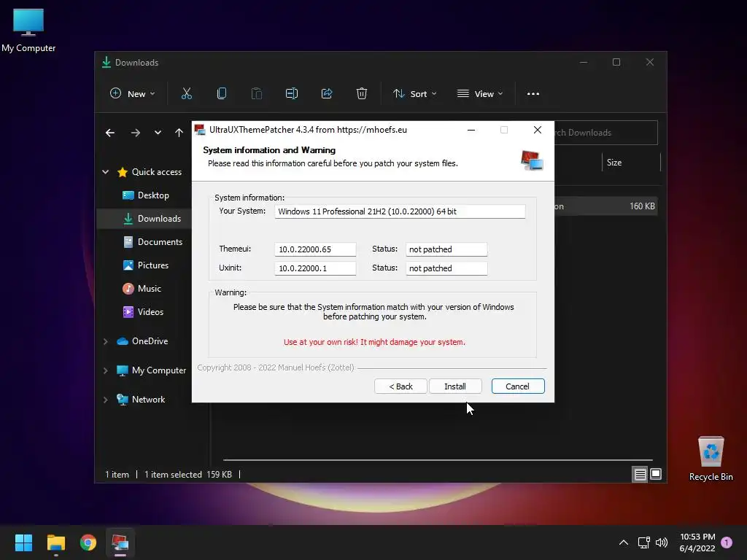Go forward with Explorer forward arrow
The image size is (747, 560).
coord(136,133)
